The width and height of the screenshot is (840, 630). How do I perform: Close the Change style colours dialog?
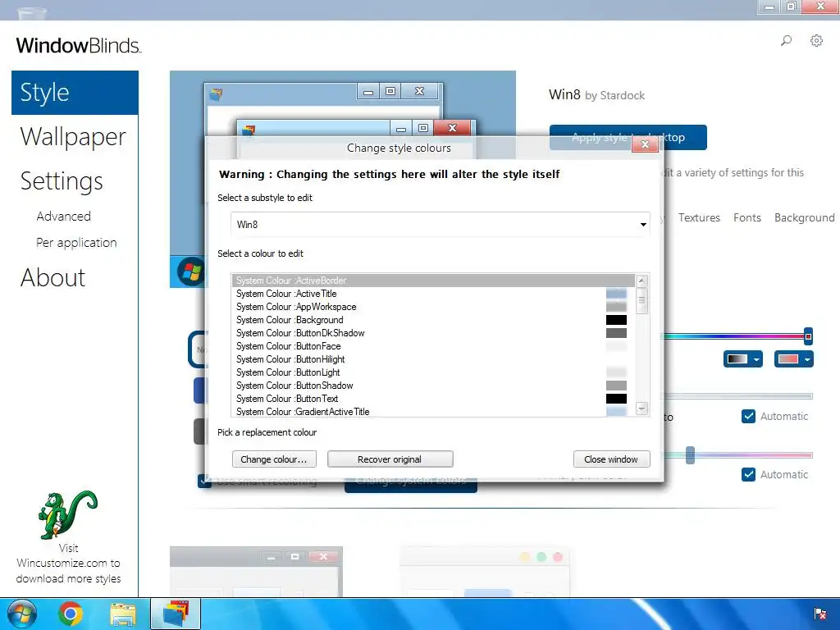coord(645,144)
